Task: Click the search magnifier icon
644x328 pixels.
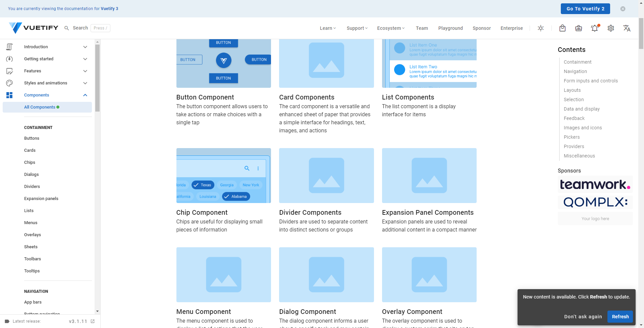Action: (67, 28)
